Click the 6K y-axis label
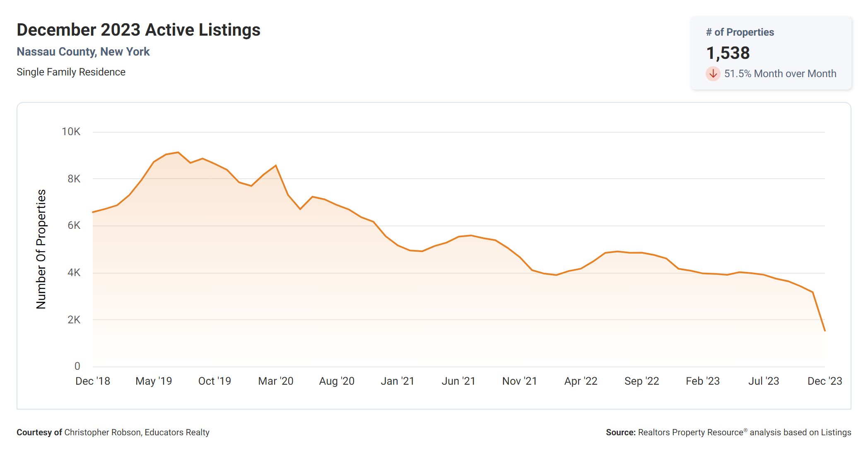The image size is (868, 456). (x=74, y=226)
